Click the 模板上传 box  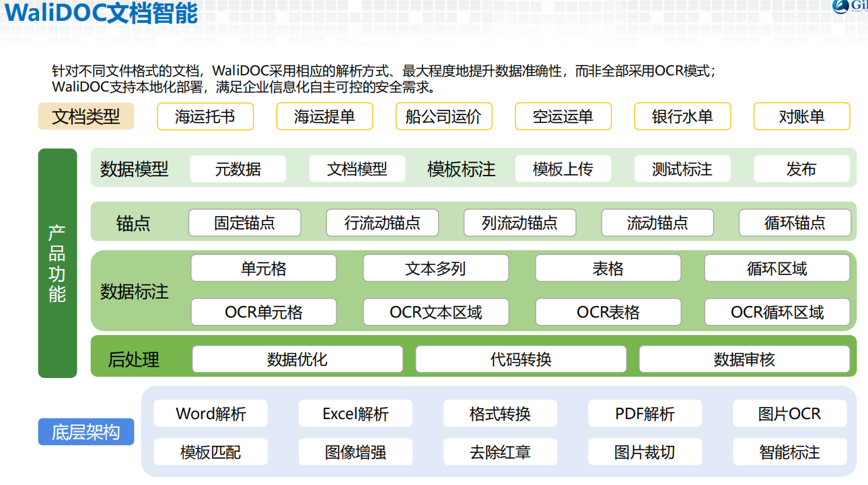coord(563,169)
